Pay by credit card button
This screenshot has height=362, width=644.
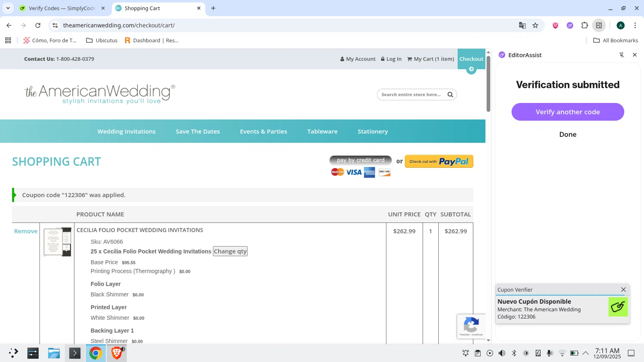pos(361,160)
